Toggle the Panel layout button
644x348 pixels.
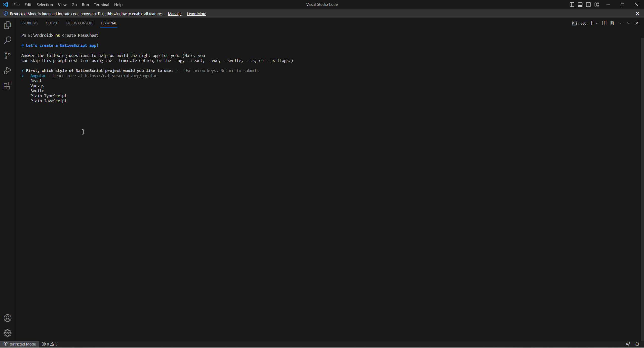pyautogui.click(x=580, y=5)
